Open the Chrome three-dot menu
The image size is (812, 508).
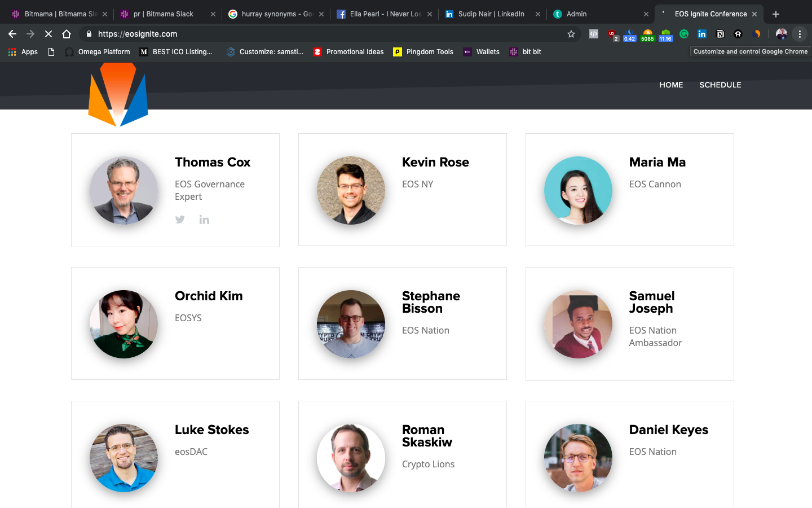point(800,34)
